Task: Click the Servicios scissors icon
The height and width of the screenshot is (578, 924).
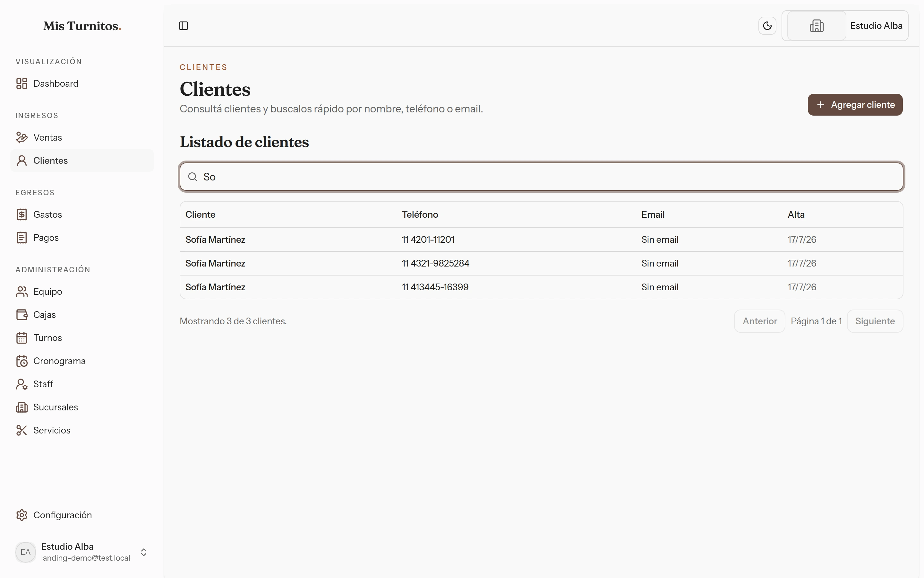Action: pyautogui.click(x=22, y=430)
